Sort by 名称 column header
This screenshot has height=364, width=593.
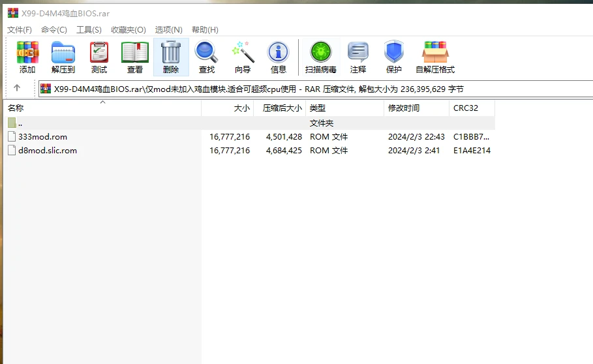[x=102, y=108]
